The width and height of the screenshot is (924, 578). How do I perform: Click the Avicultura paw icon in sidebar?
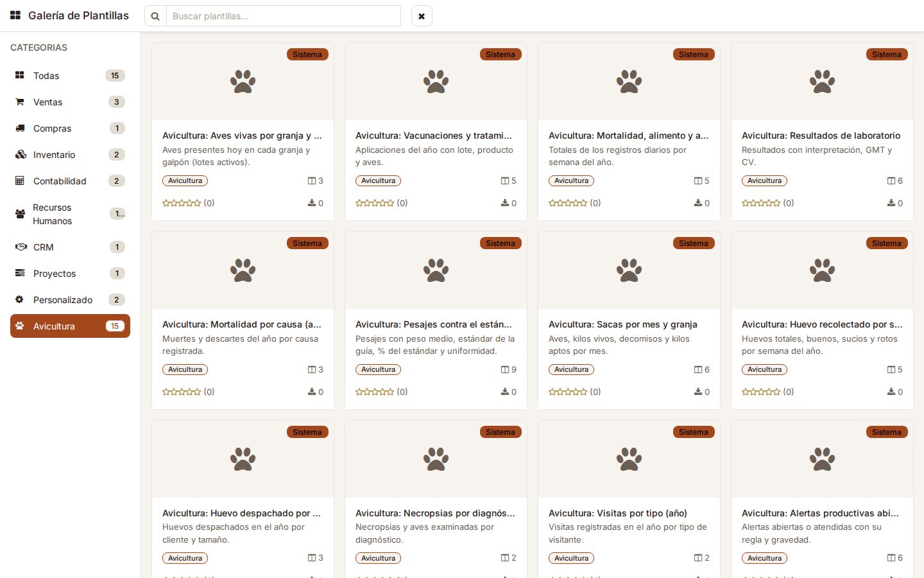(x=20, y=326)
